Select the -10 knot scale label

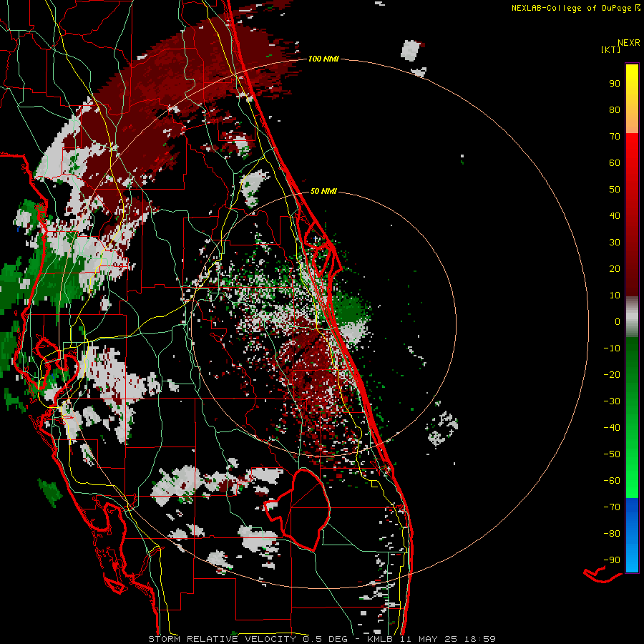click(612, 348)
